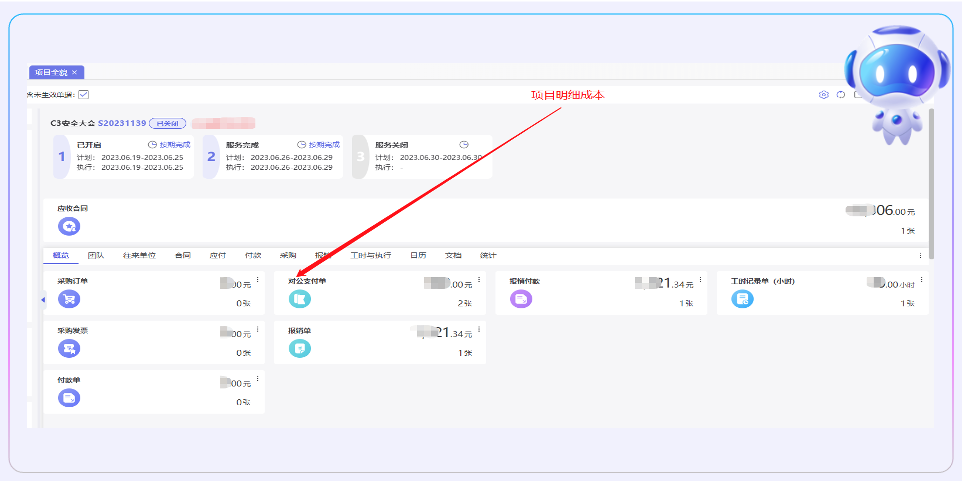
Task: Switch to the 工时与执行 tab
Action: (x=370, y=256)
